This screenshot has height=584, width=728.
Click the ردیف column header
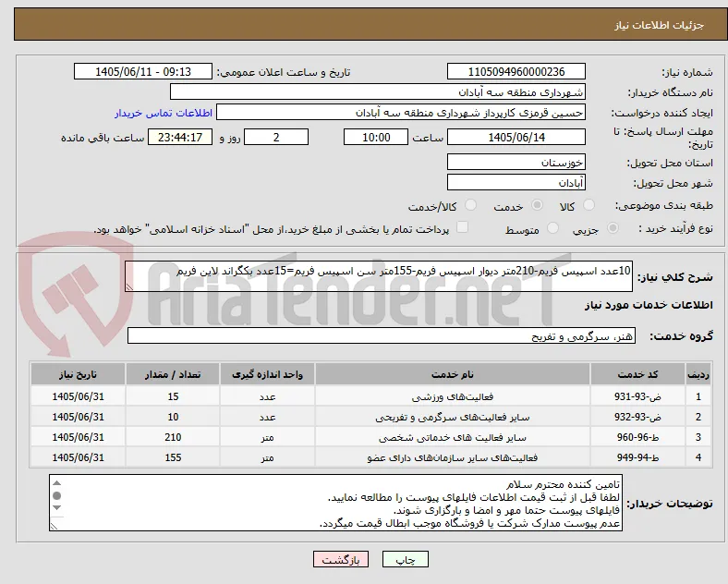click(x=698, y=374)
